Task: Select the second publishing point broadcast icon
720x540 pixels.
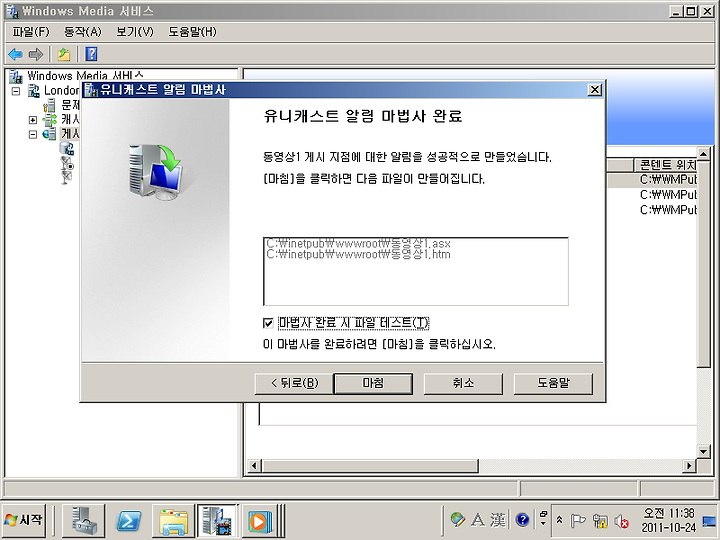Action: tap(67, 163)
